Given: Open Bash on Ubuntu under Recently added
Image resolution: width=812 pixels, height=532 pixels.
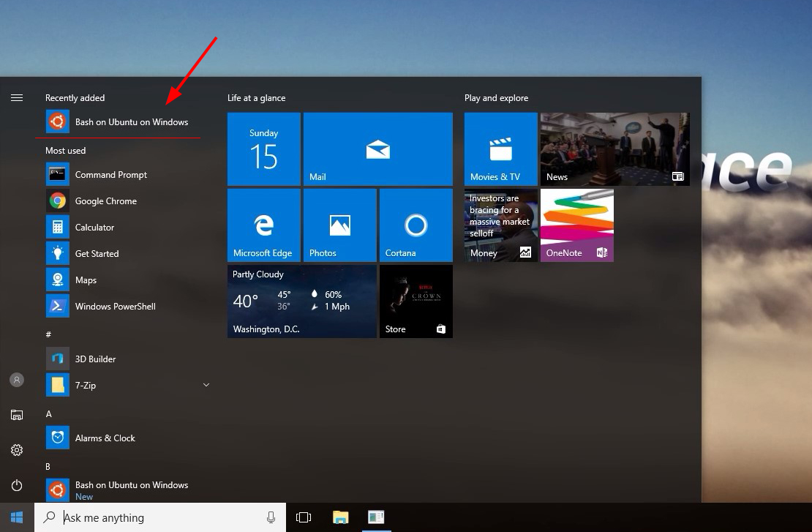Looking at the screenshot, I should 127,122.
